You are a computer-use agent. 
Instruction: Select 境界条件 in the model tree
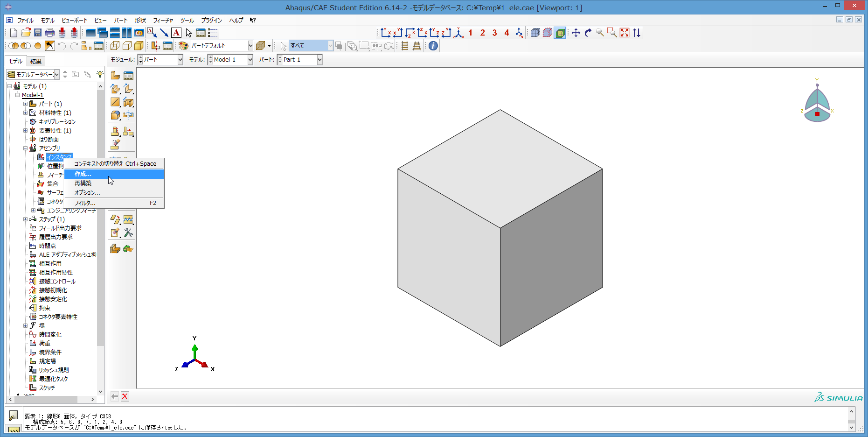click(x=50, y=352)
